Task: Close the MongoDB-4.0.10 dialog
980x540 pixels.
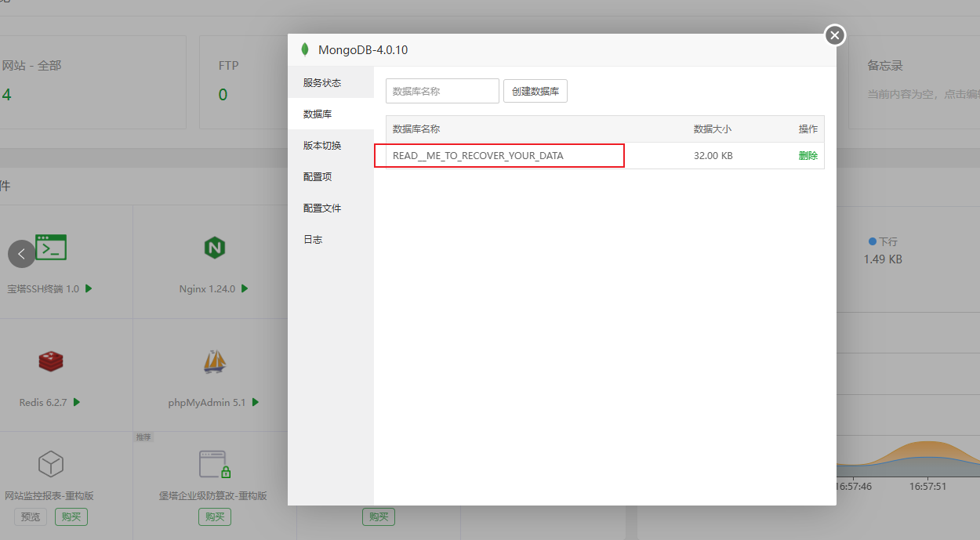Action: point(835,35)
